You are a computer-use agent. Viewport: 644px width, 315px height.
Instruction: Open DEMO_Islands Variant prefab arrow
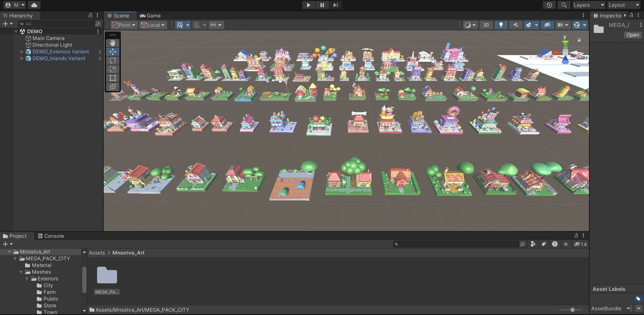pyautogui.click(x=100, y=58)
